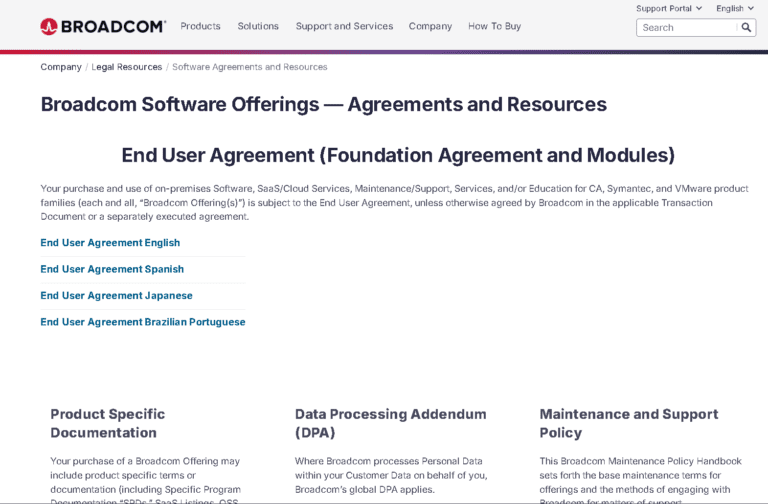Go to Company breadcrumb link

click(x=61, y=67)
